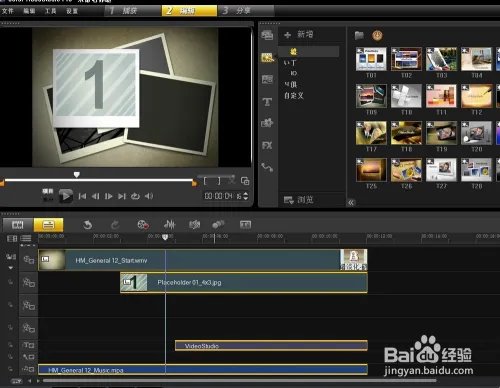Expand the ripple editing dropdown arrow
This screenshot has height=388, width=500.
point(11,268)
